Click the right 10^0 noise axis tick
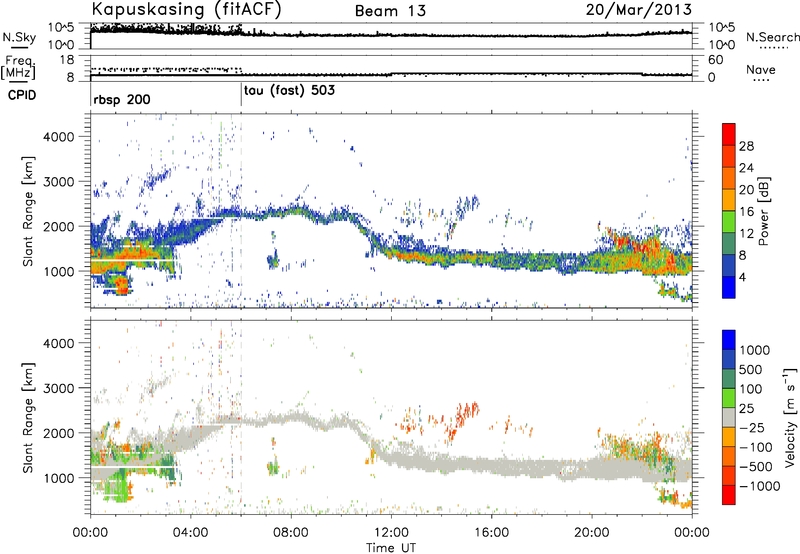 pyautogui.click(x=721, y=45)
